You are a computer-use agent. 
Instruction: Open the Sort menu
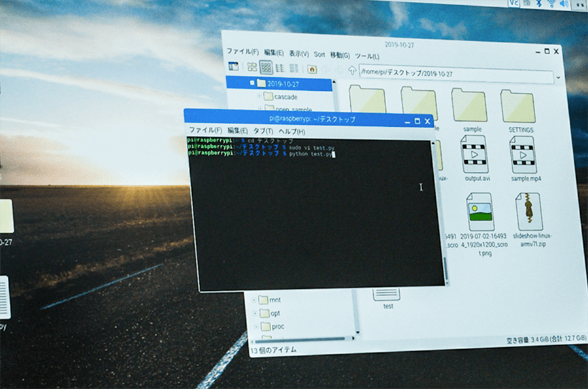[319, 54]
